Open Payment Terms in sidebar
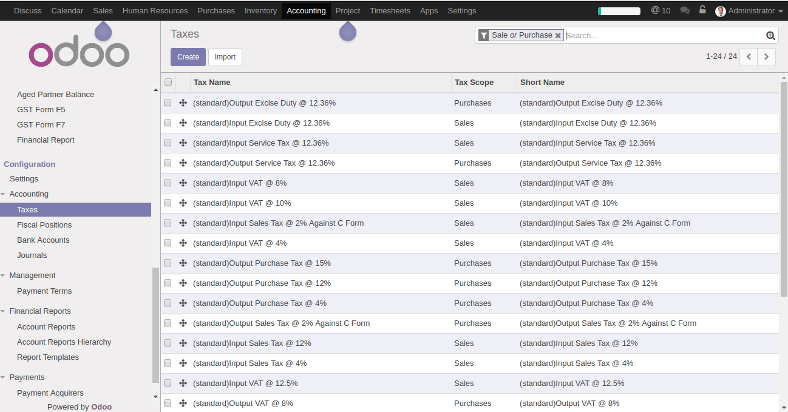This screenshot has width=788, height=412. pyautogui.click(x=44, y=291)
